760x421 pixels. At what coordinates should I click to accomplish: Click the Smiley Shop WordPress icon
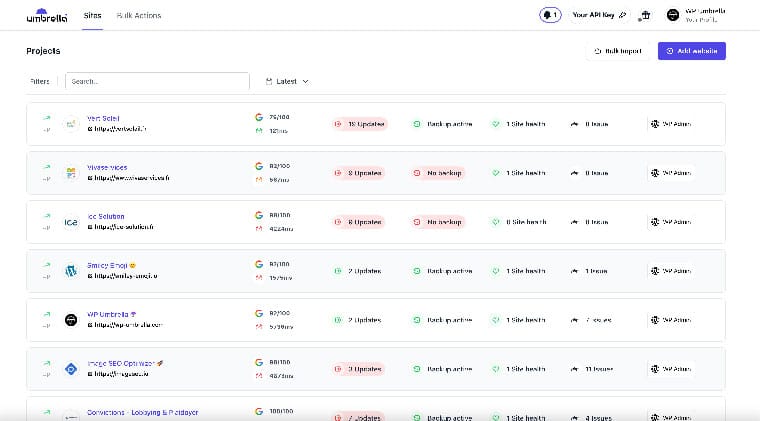(71, 271)
